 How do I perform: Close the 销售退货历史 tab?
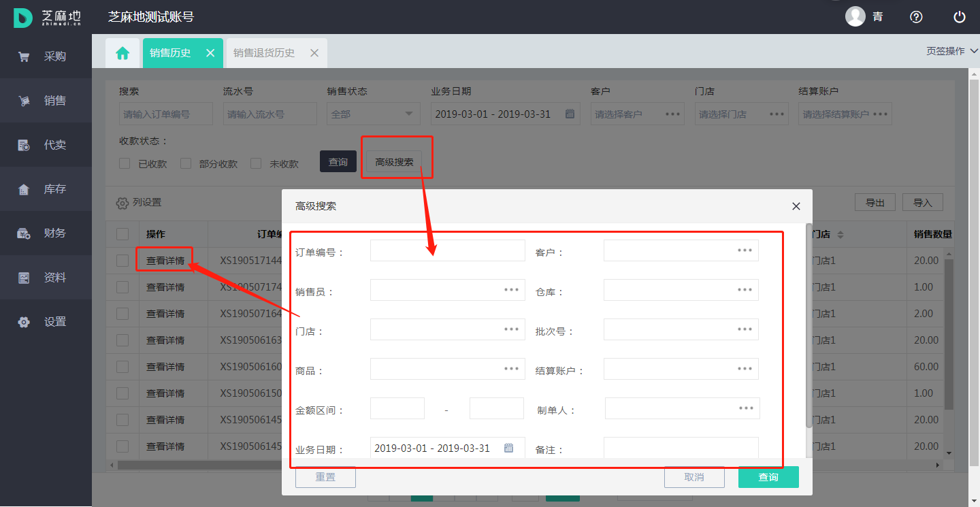click(x=314, y=53)
